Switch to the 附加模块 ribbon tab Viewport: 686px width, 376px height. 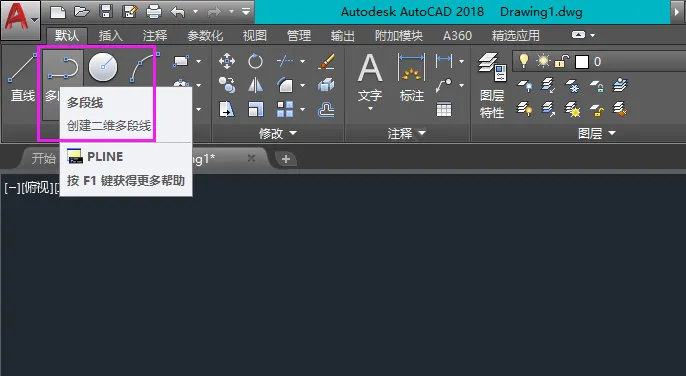pyautogui.click(x=399, y=35)
